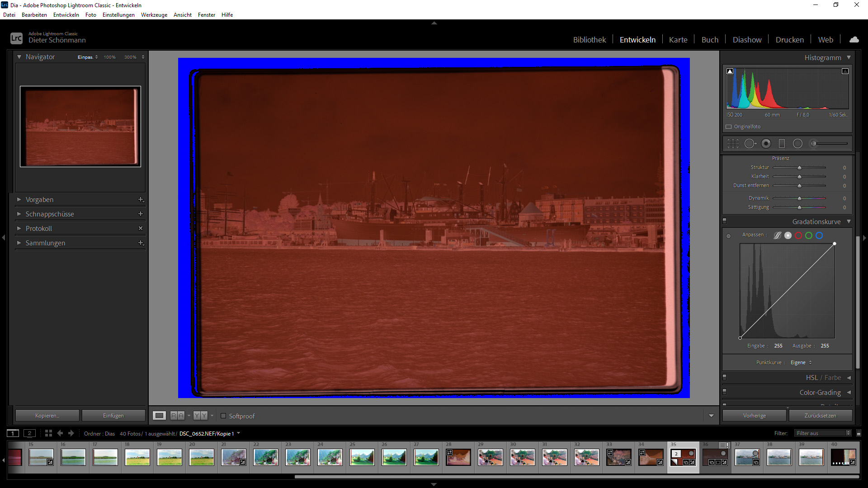Open the Karte module

[678, 40]
